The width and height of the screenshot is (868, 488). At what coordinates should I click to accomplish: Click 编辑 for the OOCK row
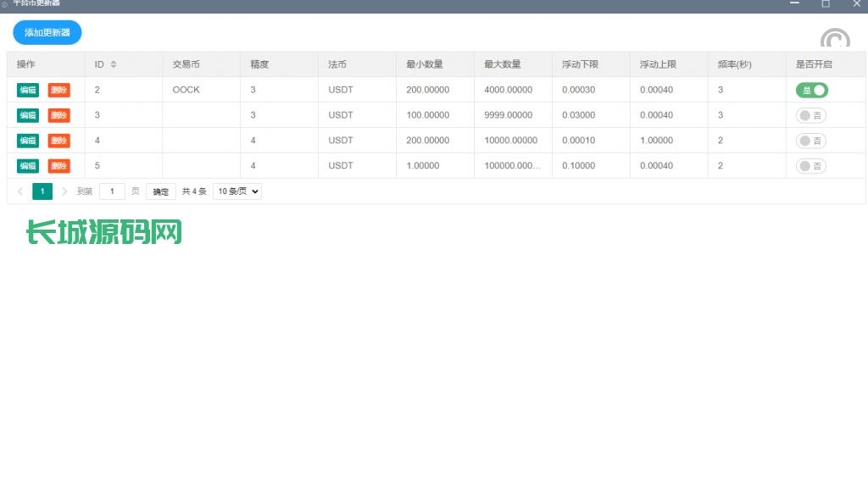pos(28,90)
